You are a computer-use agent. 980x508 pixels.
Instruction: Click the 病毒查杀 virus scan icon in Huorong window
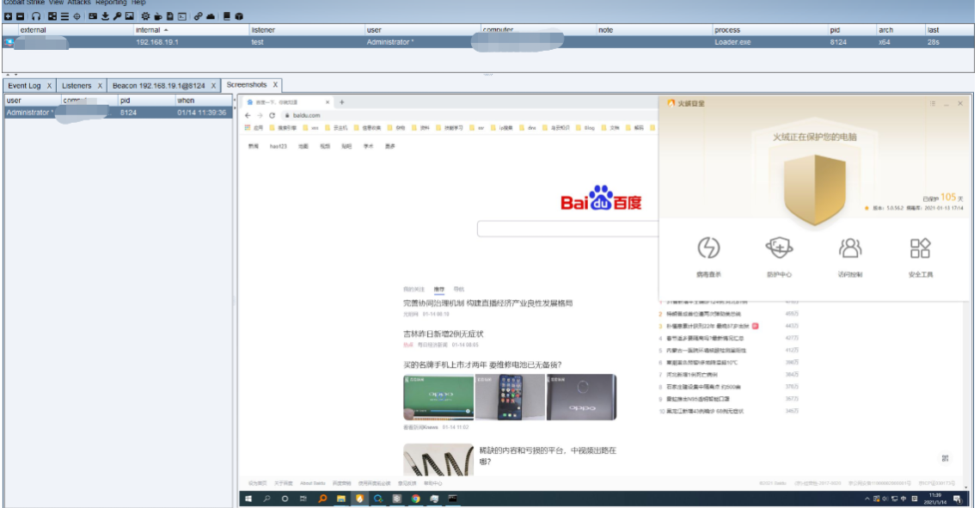pos(708,248)
